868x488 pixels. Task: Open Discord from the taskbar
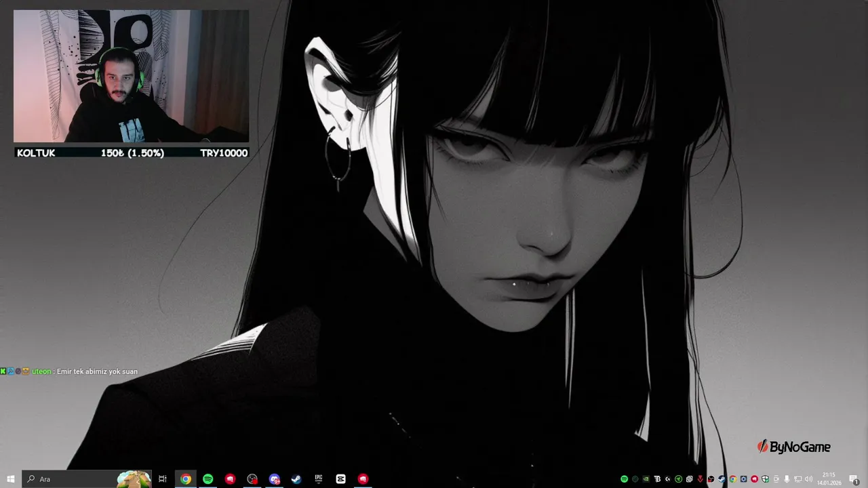coord(274,479)
